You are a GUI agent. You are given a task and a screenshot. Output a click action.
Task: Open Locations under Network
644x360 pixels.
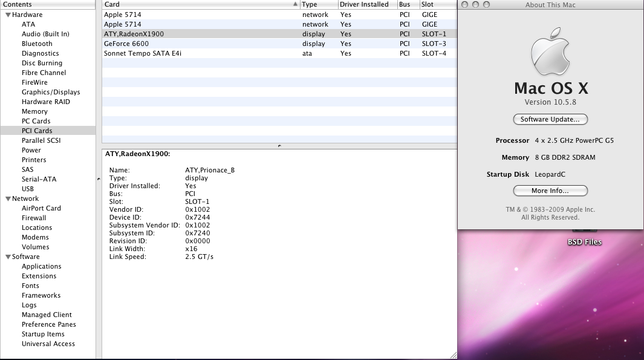[36, 227]
